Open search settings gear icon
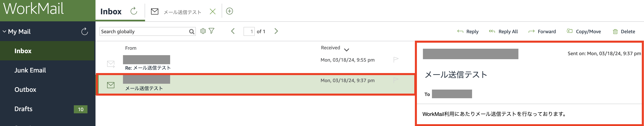644x126 pixels. click(203, 31)
